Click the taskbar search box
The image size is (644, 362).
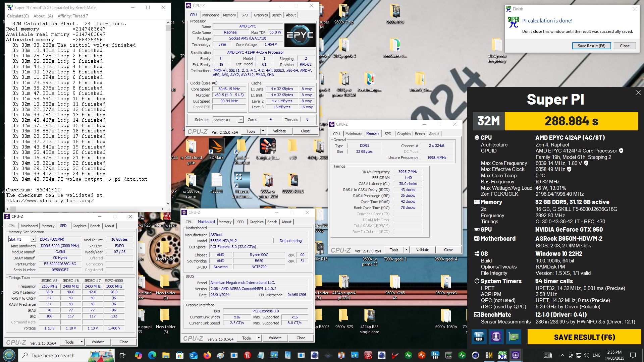tap(66, 355)
